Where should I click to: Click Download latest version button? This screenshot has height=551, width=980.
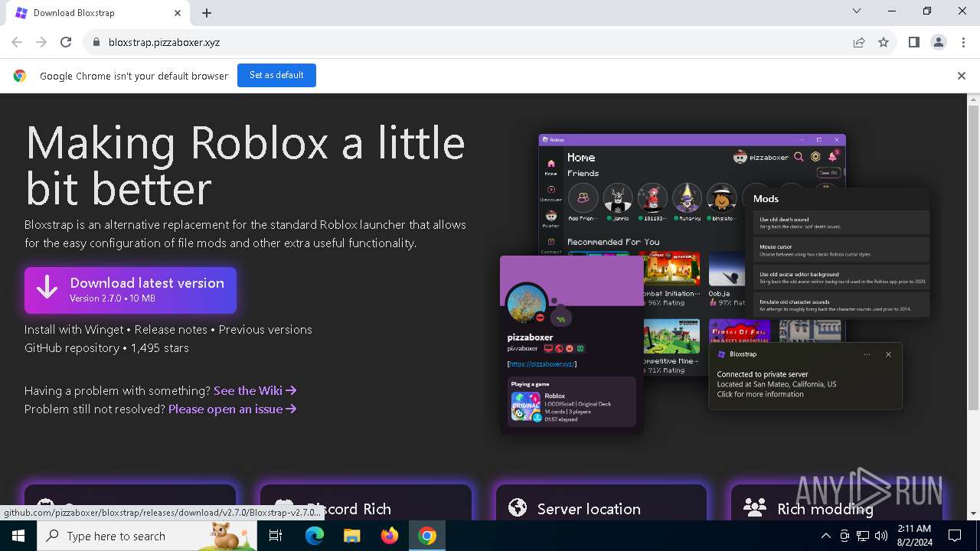click(130, 290)
